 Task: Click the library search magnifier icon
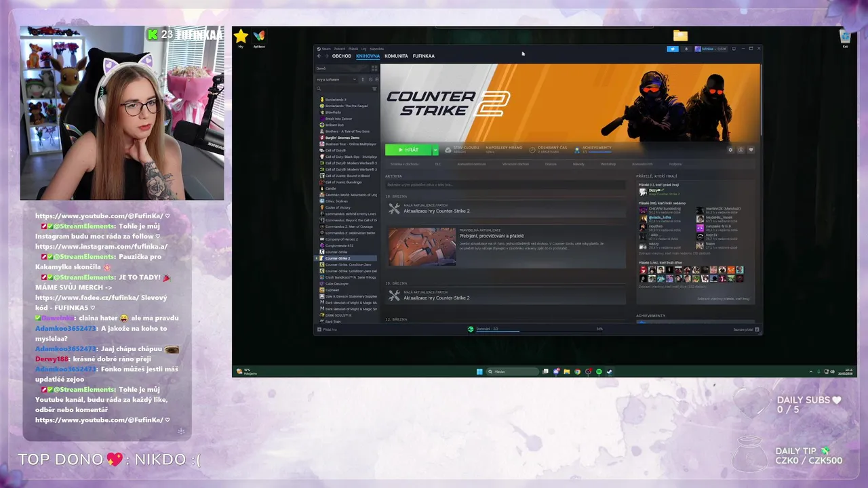[x=318, y=89]
